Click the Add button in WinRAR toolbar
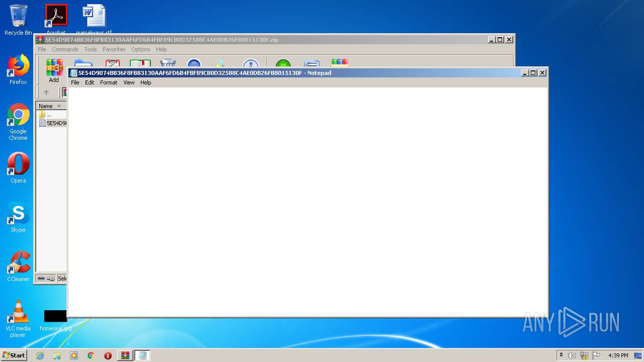 53,71
